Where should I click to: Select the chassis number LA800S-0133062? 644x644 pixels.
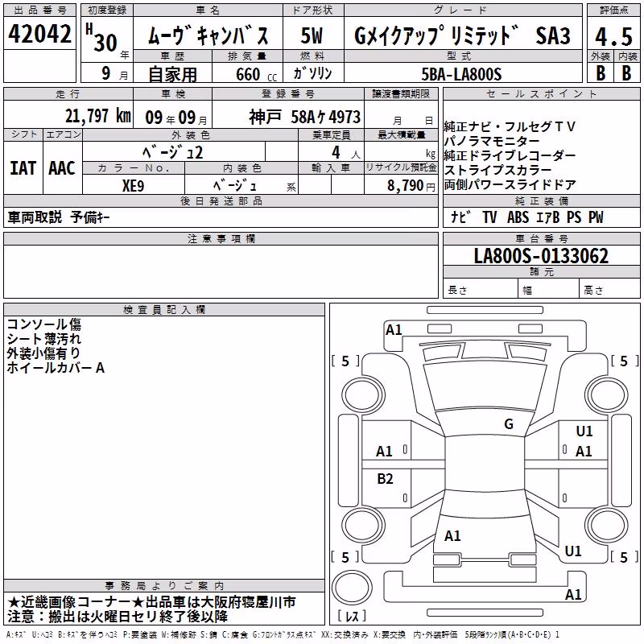541,256
